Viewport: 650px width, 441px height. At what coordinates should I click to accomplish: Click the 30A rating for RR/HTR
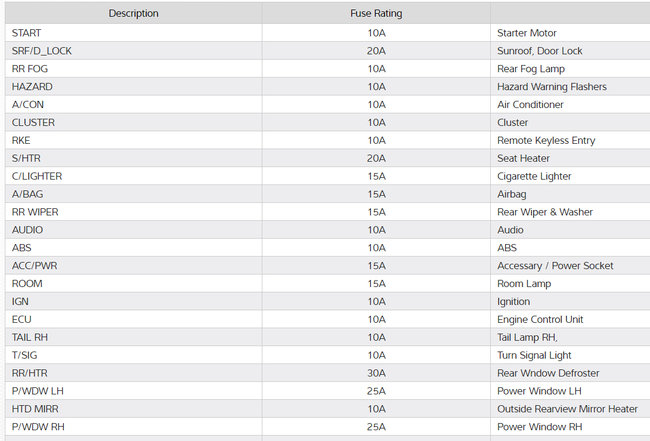tap(376, 373)
